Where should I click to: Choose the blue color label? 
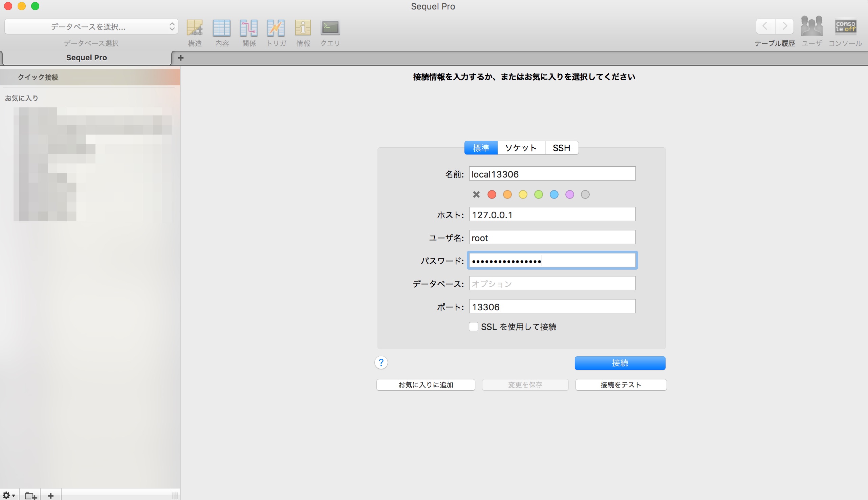point(554,194)
